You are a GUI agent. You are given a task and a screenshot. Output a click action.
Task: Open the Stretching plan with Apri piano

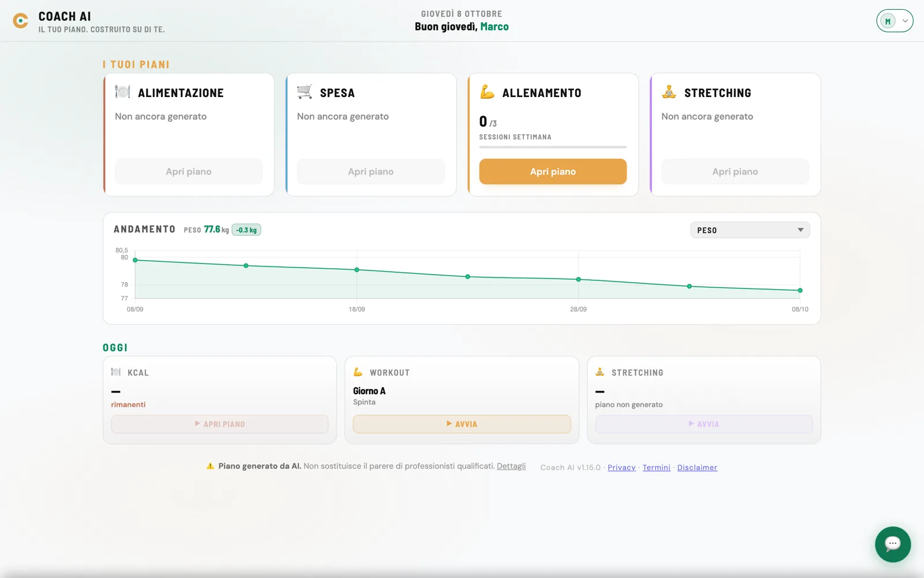[x=735, y=172]
